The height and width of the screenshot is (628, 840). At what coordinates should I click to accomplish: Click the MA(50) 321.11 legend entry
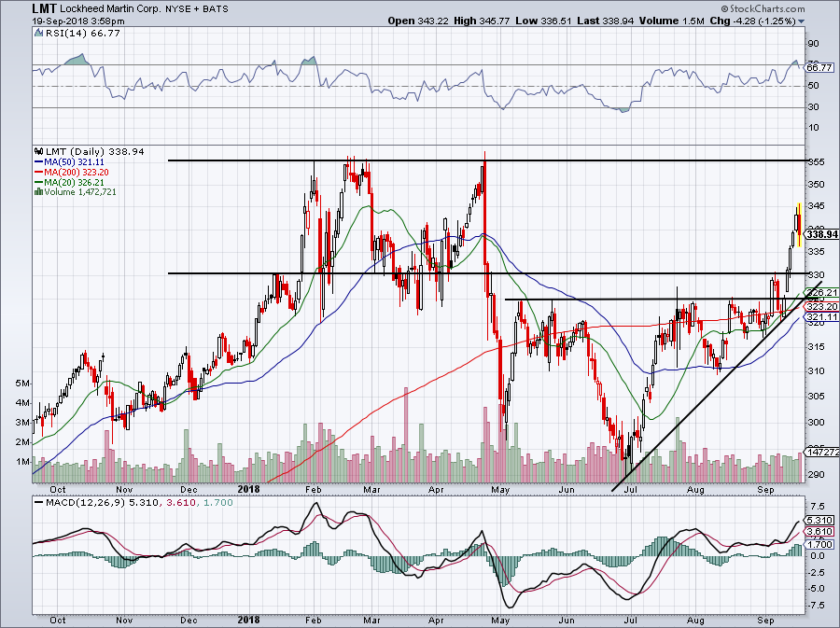coord(75,162)
